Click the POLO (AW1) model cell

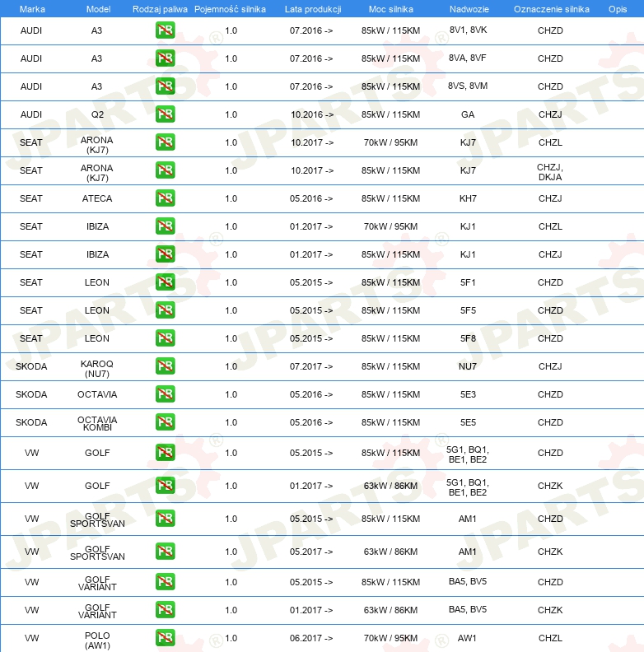pos(97,640)
